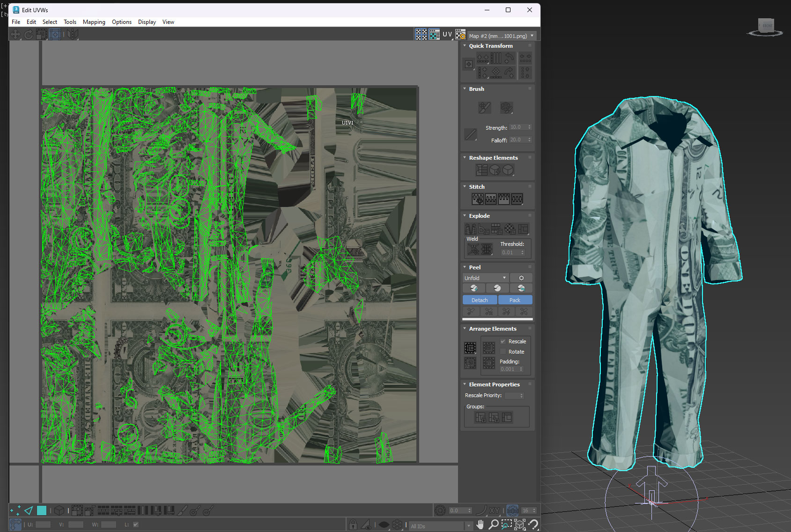Click the Pack Custom arrange icon

pos(470,348)
